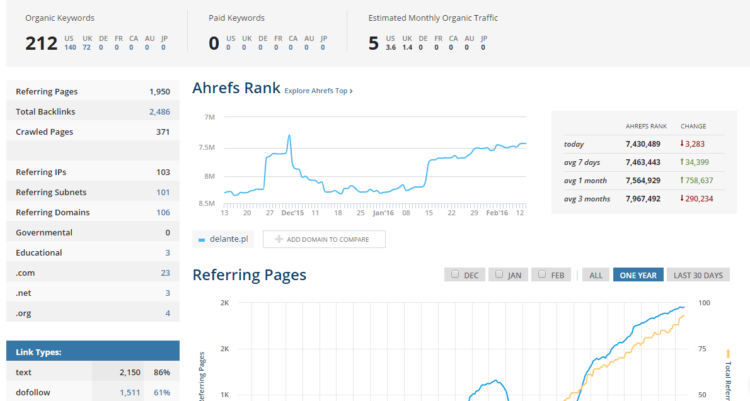Tick the FEB checkbox
The width and height of the screenshot is (750, 401).
pyautogui.click(x=542, y=275)
